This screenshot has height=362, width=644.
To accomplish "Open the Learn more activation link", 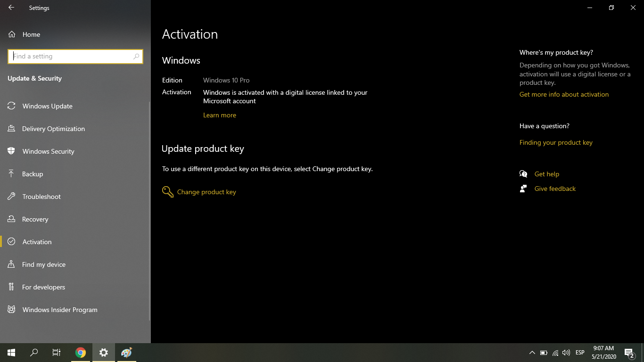I will click(220, 115).
